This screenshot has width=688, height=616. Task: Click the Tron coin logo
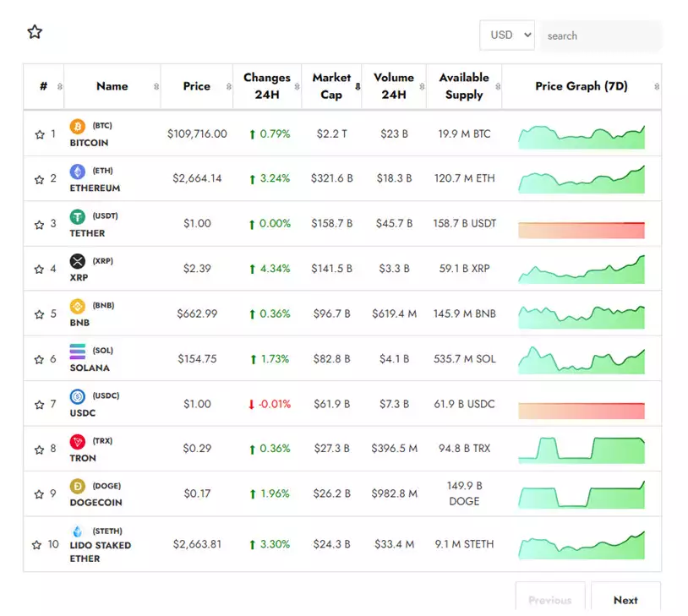pos(78,442)
